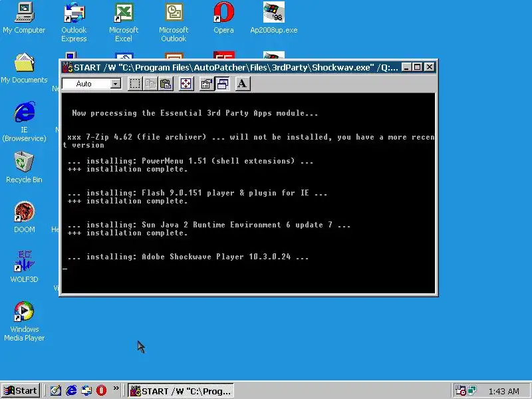Select the Microsoft Outlook desktop icon
Image resolution: width=532 pixels, height=399 pixels.
[174, 23]
